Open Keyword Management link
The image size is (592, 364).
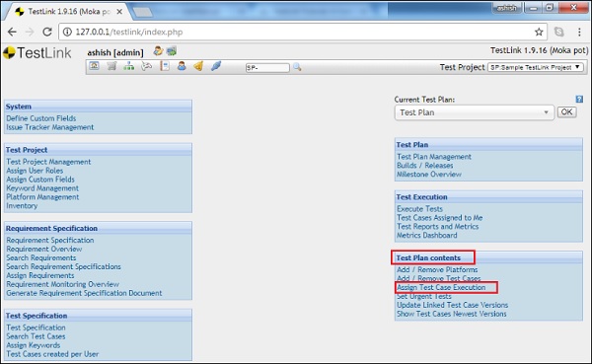[42, 188]
